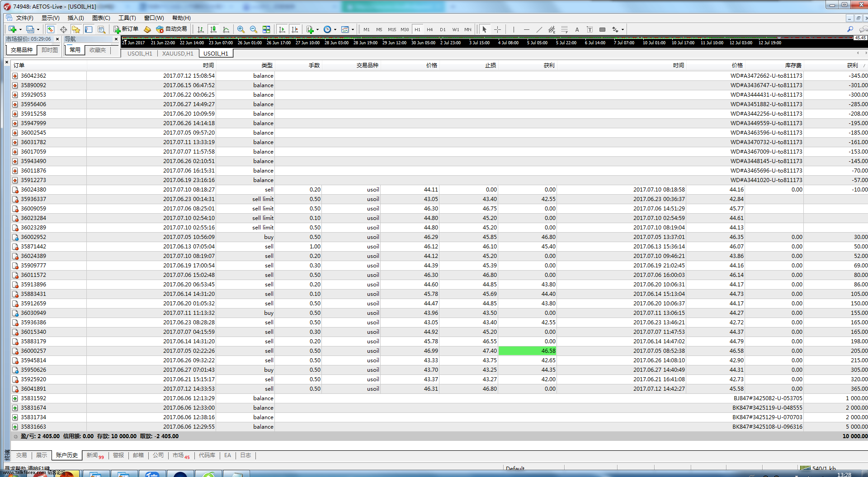Open the Data Window crosshair icon
Image resolution: width=868 pixels, height=477 pixels.
tap(63, 29)
